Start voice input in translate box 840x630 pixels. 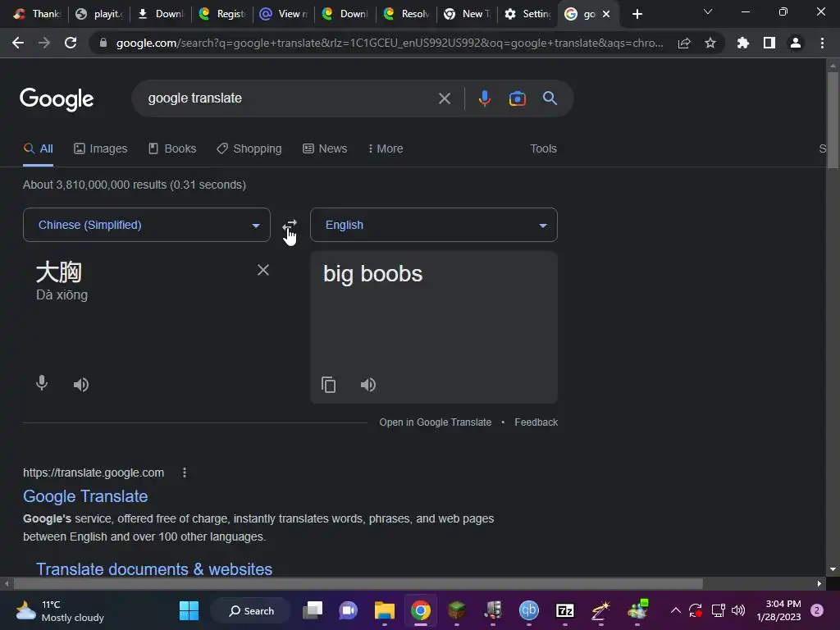tap(42, 384)
